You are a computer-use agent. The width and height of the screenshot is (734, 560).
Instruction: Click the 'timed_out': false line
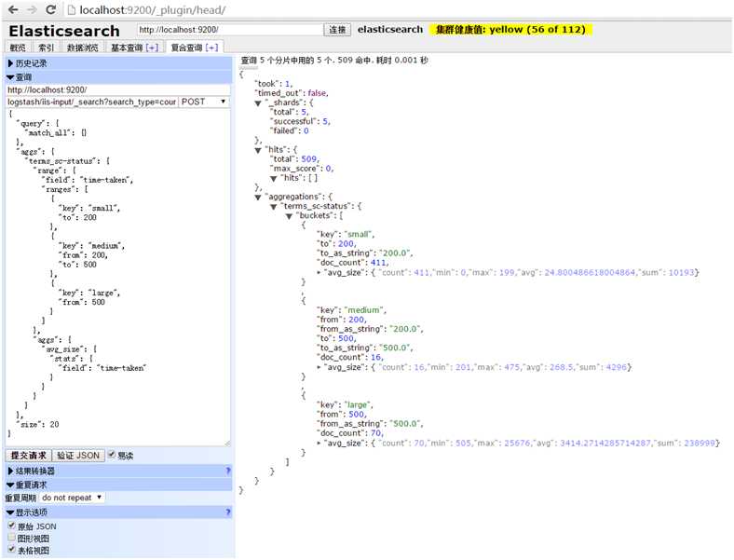(x=292, y=92)
